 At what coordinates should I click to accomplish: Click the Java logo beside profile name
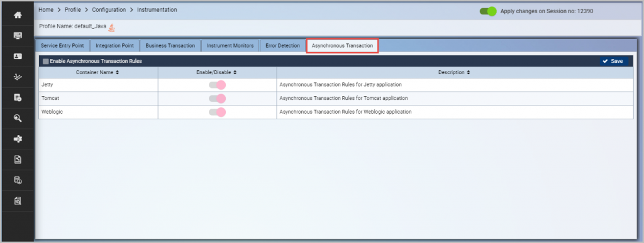112,28
